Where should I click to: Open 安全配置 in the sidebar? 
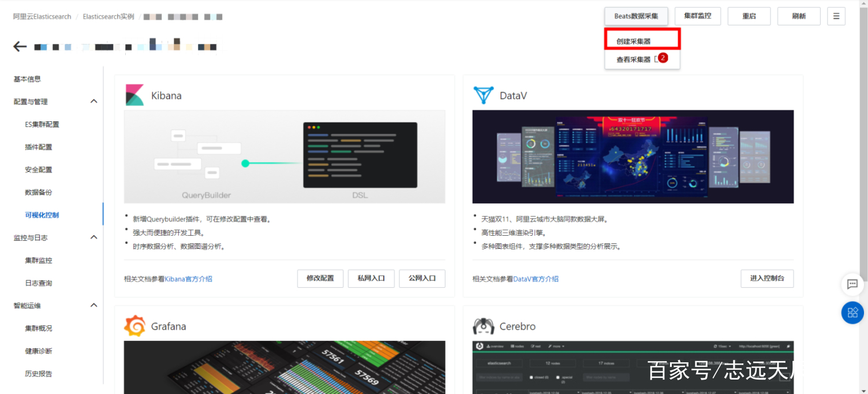(39, 169)
